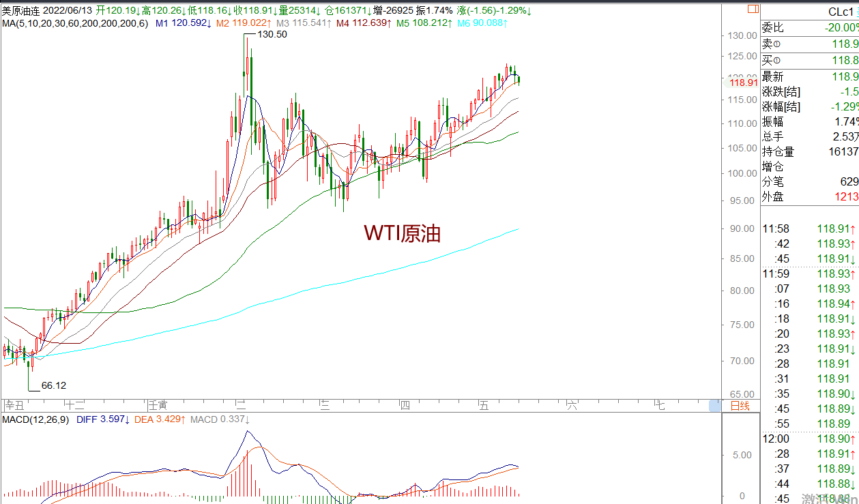Click the 12:00 tick row
The image size is (859, 504).
pyautogui.click(x=810, y=439)
